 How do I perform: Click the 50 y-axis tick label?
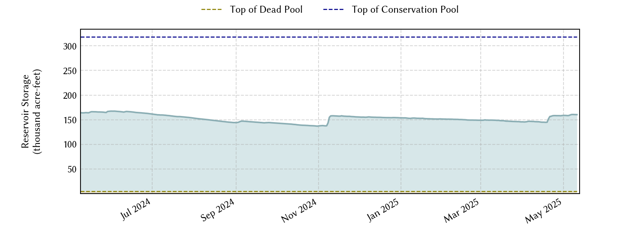pos(72,169)
